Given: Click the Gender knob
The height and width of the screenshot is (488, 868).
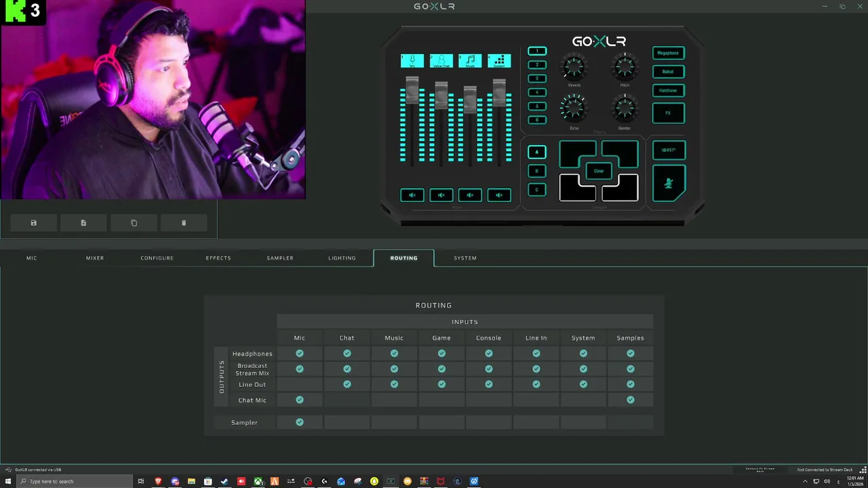Looking at the screenshot, I should click(x=625, y=108).
